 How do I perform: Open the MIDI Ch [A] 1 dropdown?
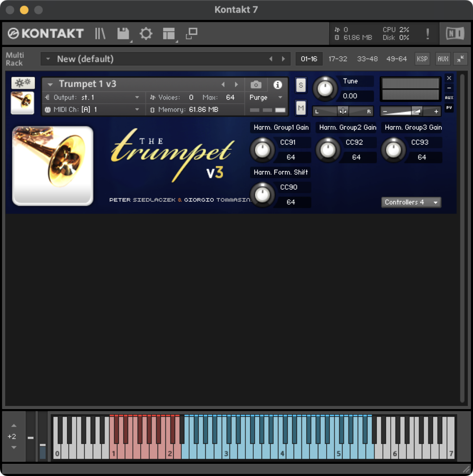coord(93,110)
